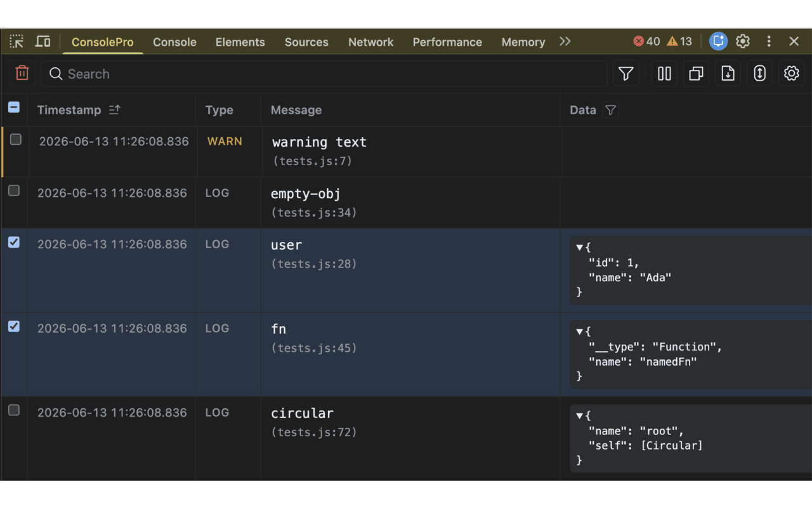Click the 'empty-obj' message

(x=306, y=194)
